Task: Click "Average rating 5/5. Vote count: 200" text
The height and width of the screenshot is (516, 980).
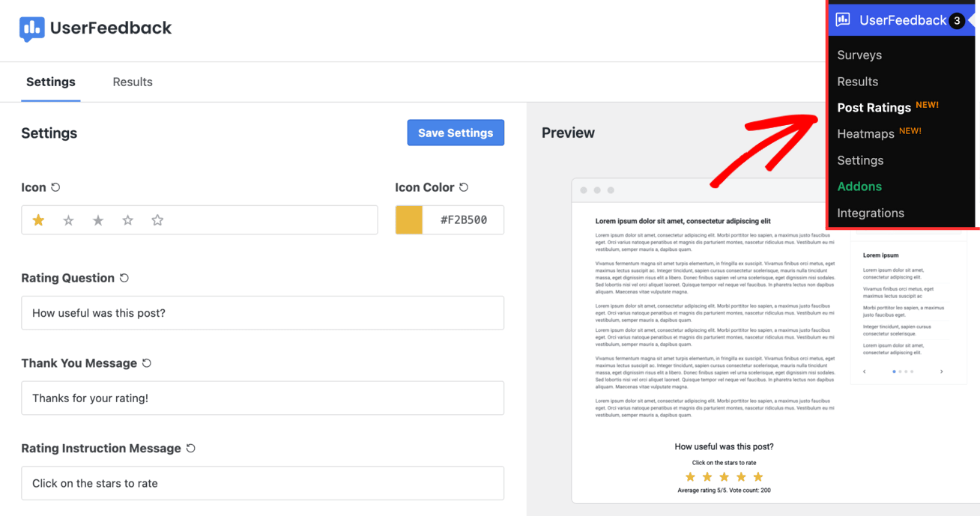Action: click(724, 491)
